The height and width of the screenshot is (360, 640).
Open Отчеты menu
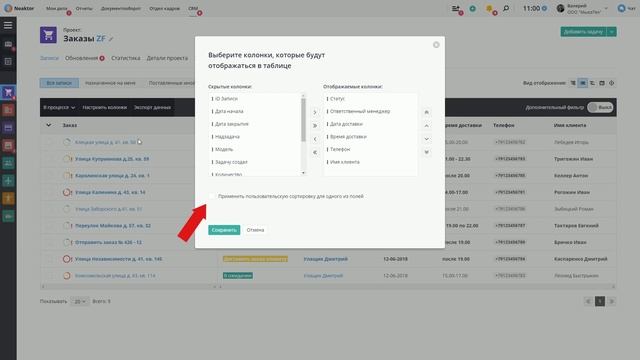coord(84,9)
